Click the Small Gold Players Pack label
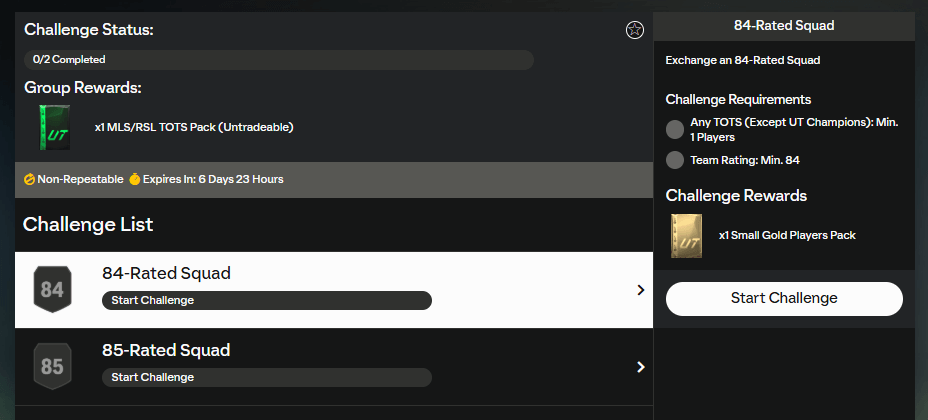928x420 pixels. [x=787, y=236]
